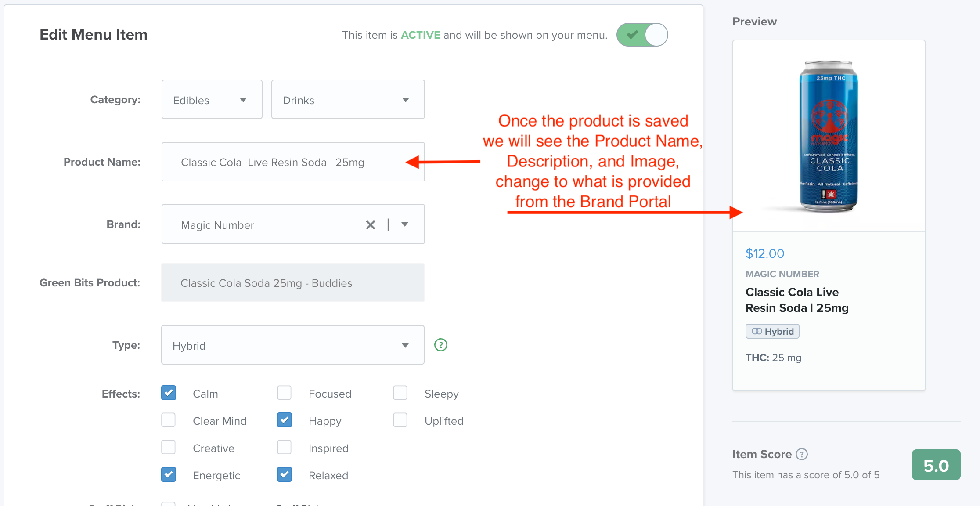The height and width of the screenshot is (506, 980).
Task: Uncheck the Energetic effect checkbox
Action: [x=169, y=474]
